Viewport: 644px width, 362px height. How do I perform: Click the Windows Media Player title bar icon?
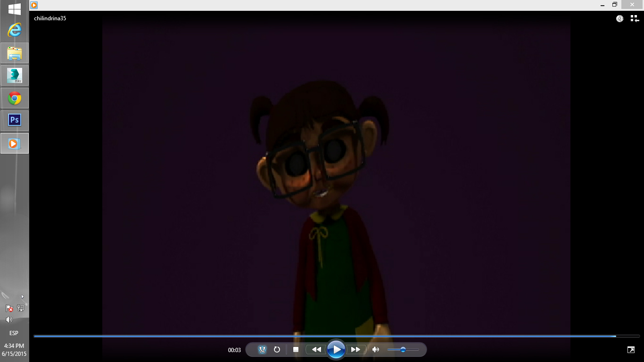(x=34, y=5)
